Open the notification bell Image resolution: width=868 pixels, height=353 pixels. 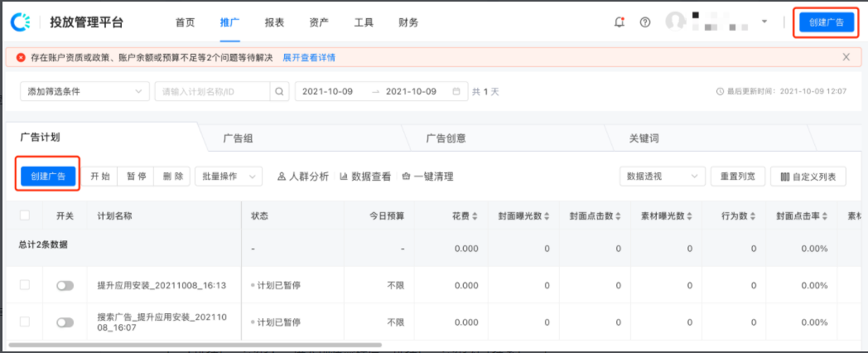click(x=620, y=22)
